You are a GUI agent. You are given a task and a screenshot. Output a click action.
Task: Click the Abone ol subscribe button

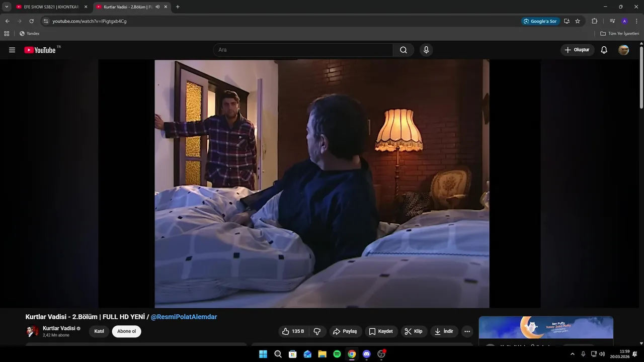[x=127, y=331]
